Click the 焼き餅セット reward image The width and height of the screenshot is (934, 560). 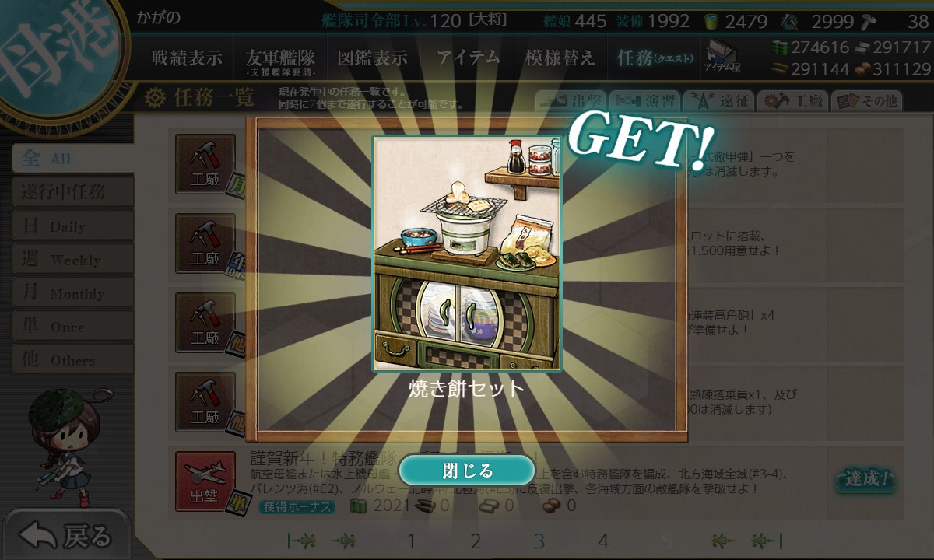467,254
